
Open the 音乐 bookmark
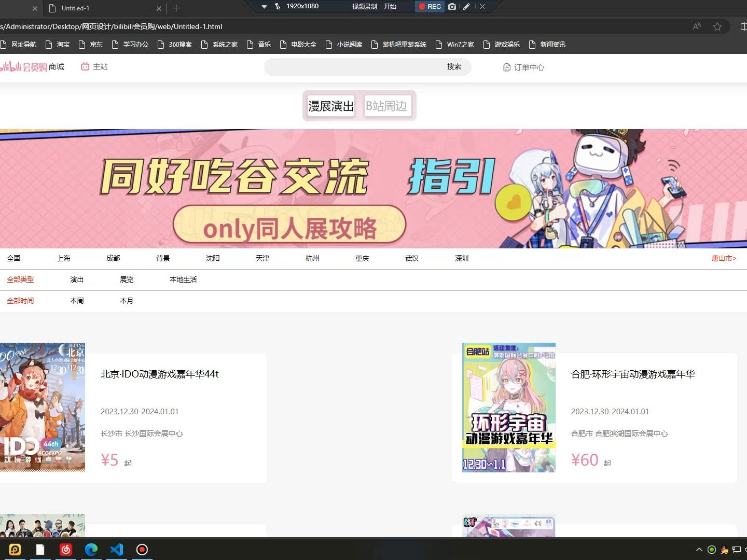(259, 45)
